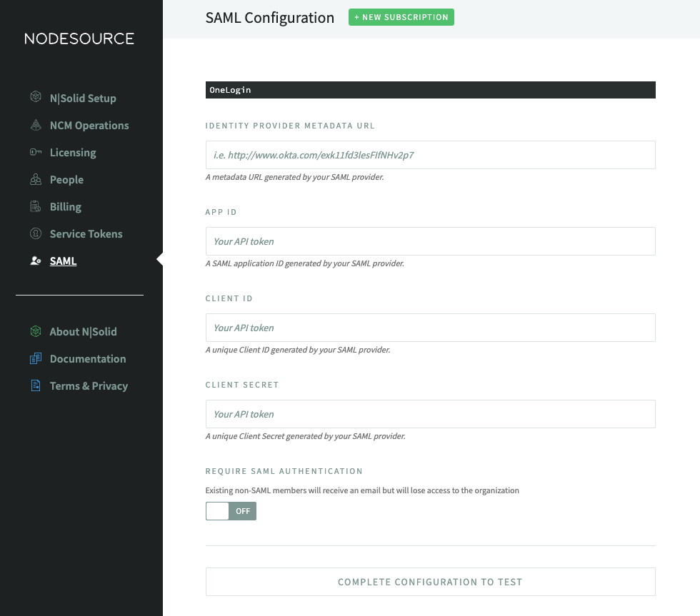Click the N|Solid Setup hexagon icon
Viewport: 700px width, 616px height.
point(36,97)
